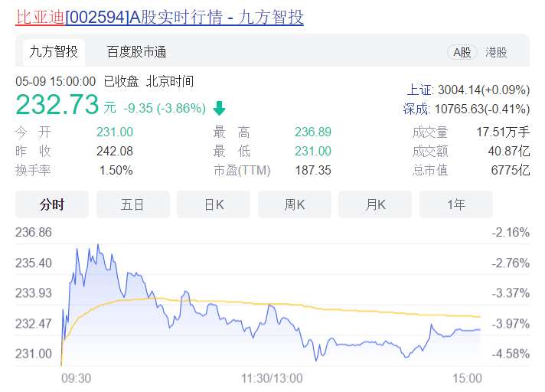
Task: Click the 上证 index quote 3004.14
Action: [468, 90]
